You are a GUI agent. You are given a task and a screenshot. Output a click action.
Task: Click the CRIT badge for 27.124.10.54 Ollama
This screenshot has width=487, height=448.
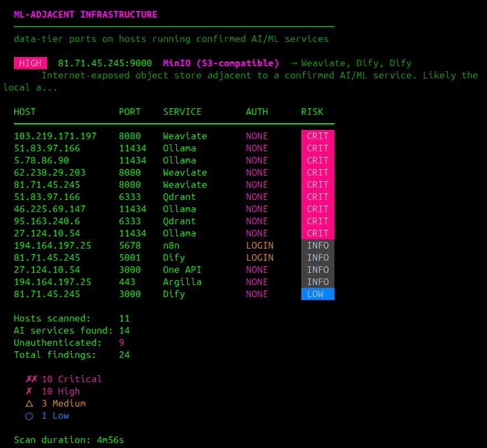click(x=318, y=233)
